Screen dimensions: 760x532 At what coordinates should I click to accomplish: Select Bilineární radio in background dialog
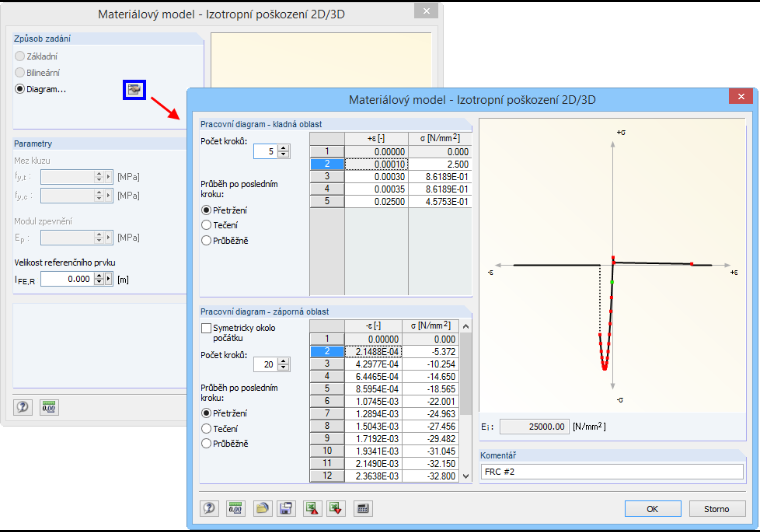[20, 73]
